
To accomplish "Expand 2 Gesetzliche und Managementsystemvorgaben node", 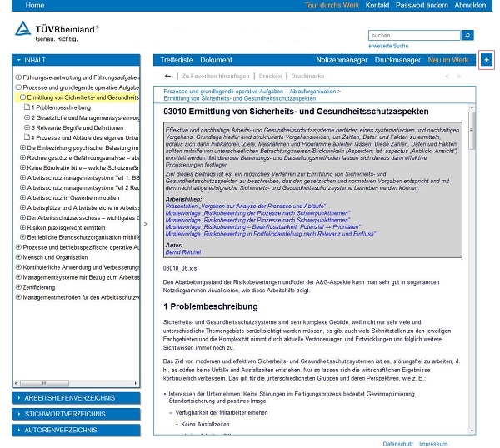I will pyautogui.click(x=27, y=117).
